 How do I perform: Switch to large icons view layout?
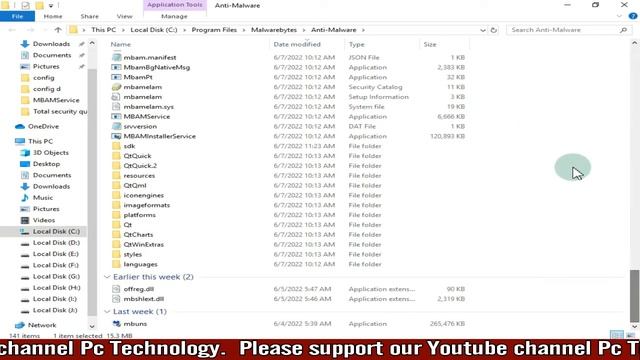[630, 336]
